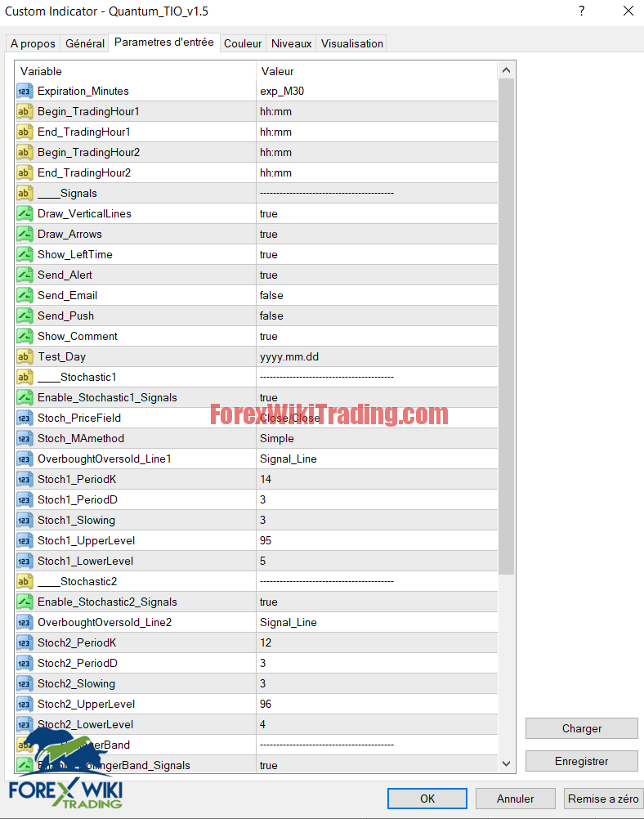The image size is (644, 819).
Task: Save inputs with the Enregistrer button
Action: [581, 761]
